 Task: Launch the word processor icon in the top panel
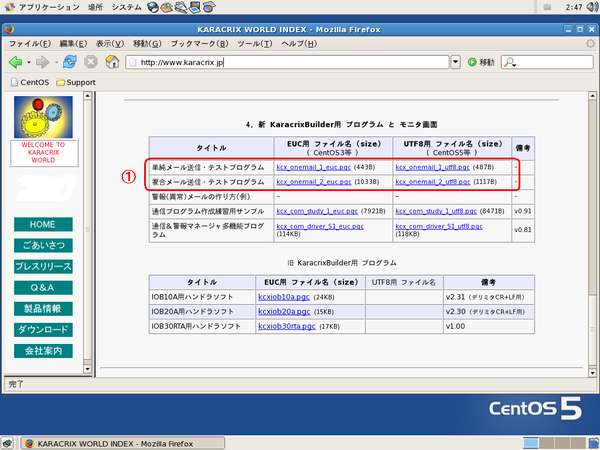(181, 7)
